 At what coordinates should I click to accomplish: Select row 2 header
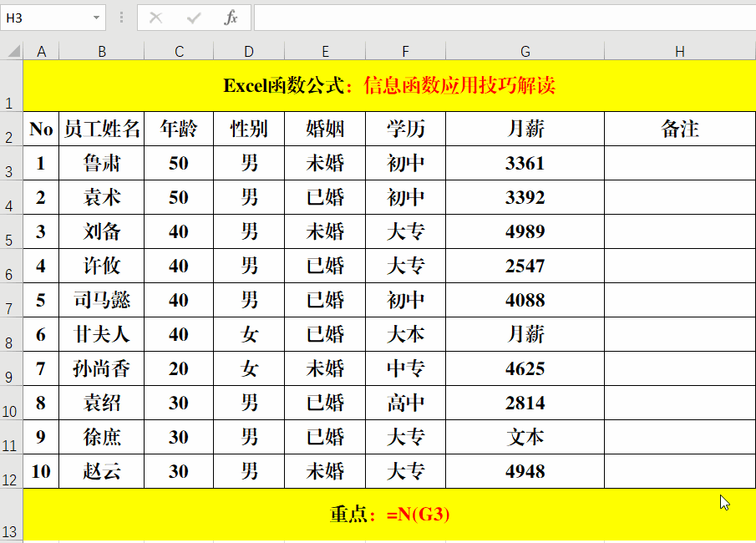pyautogui.click(x=11, y=129)
